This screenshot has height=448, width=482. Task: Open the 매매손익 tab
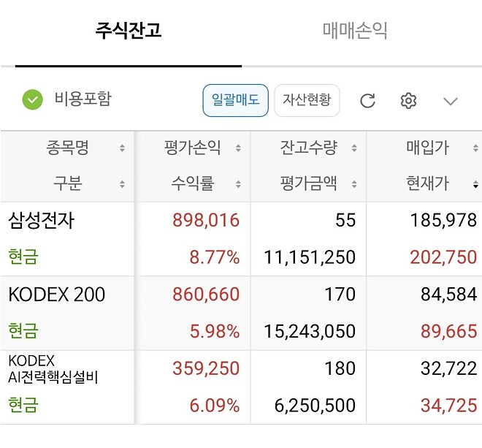355,30
